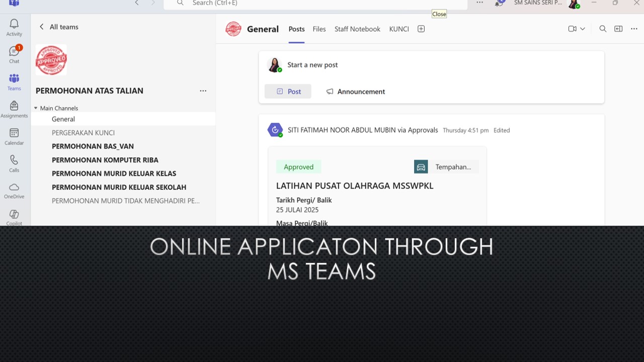Screen dimensions: 644x362
Task: Open the PERMOHONAN KOMPUTER RIBA channel
Action: pyautogui.click(x=123, y=160)
